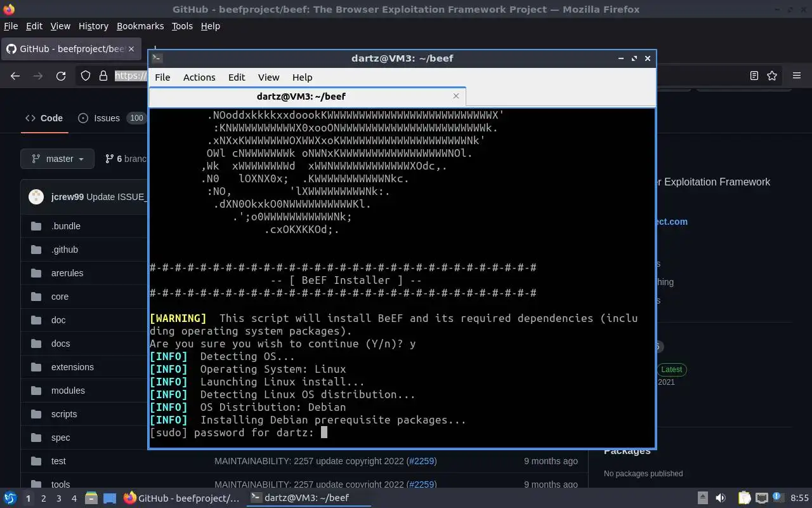Screen dimensions: 812x508
Task: Switch to workspace 1
Action: (x=28, y=498)
